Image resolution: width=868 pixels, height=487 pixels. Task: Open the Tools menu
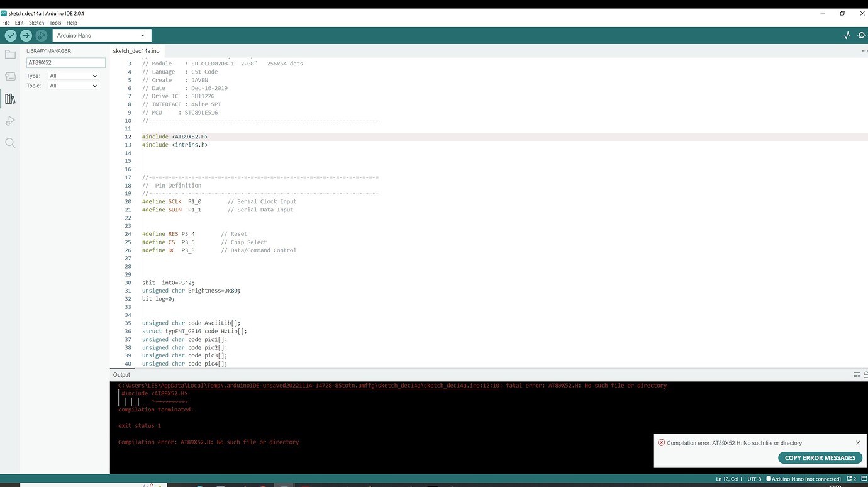pyautogui.click(x=55, y=22)
